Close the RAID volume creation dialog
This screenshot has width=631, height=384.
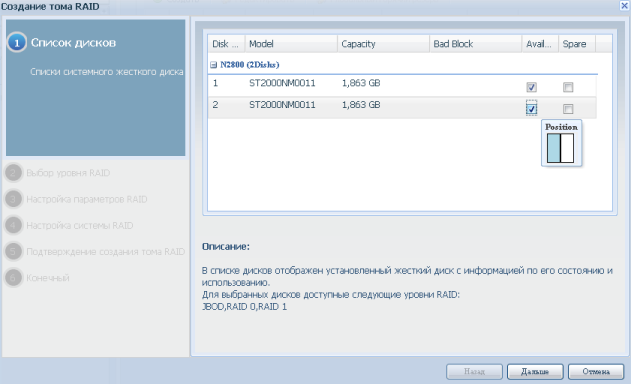coord(625,5)
